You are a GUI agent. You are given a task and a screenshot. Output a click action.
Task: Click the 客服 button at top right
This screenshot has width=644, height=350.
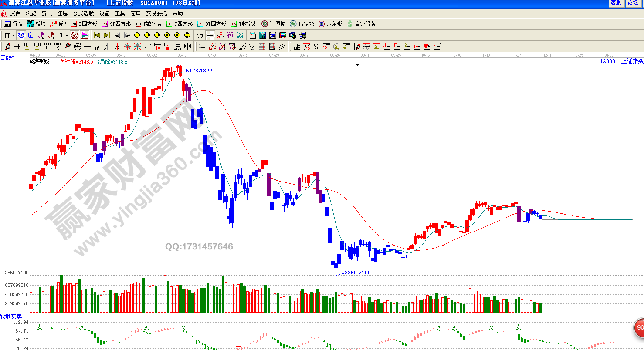click(616, 3)
